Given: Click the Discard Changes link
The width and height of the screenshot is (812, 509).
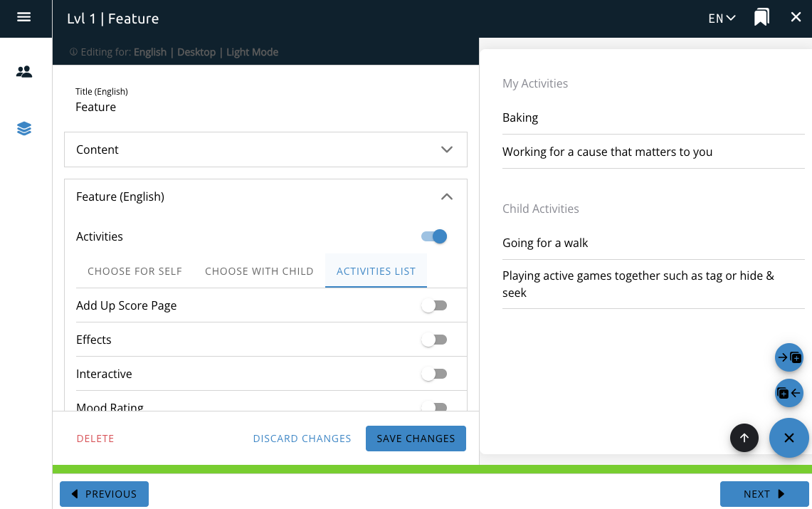Looking at the screenshot, I should point(302,439).
